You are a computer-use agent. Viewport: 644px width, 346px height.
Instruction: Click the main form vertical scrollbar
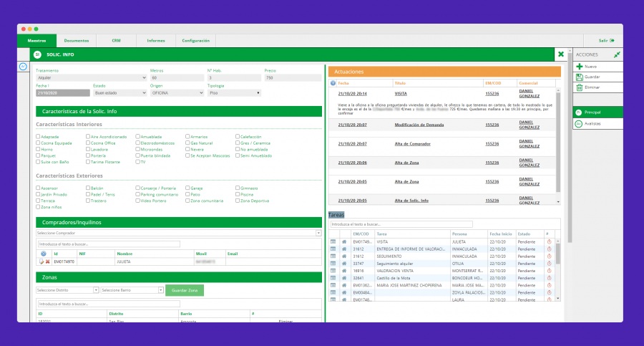570,148
